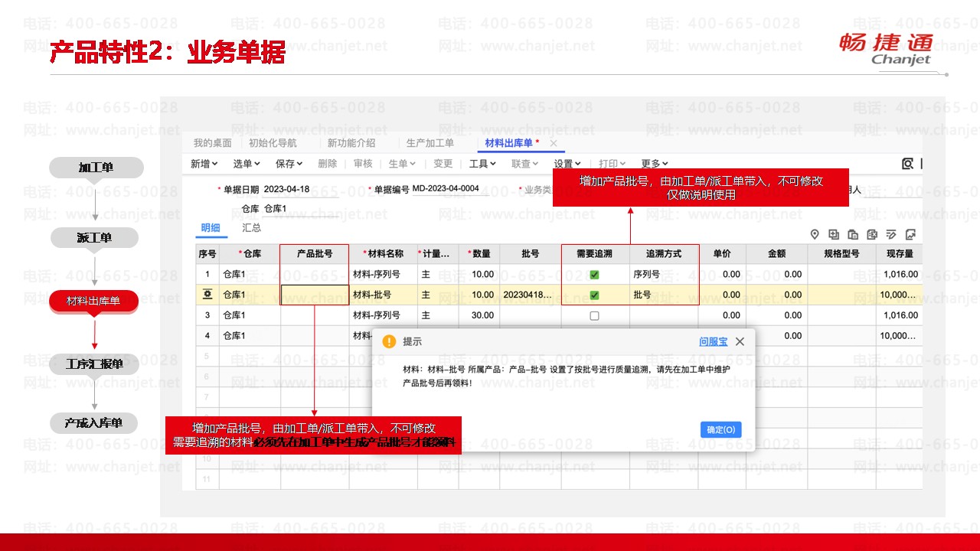Click the 确定(O) button
This screenshot has height=551, width=980.
pos(721,430)
